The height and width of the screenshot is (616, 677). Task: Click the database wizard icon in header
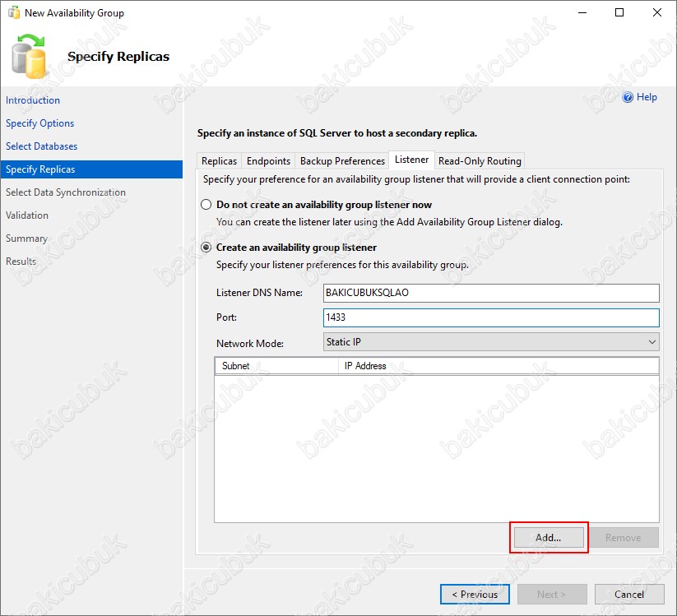(30, 56)
